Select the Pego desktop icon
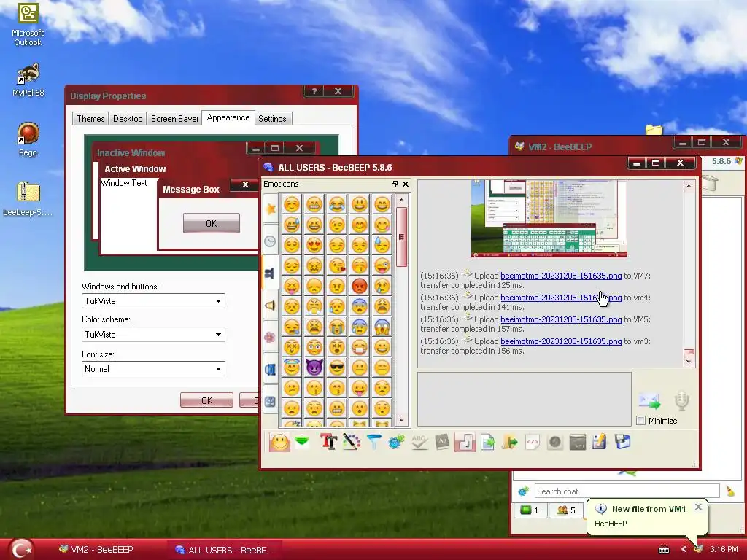747x560 pixels. pyautogui.click(x=28, y=139)
